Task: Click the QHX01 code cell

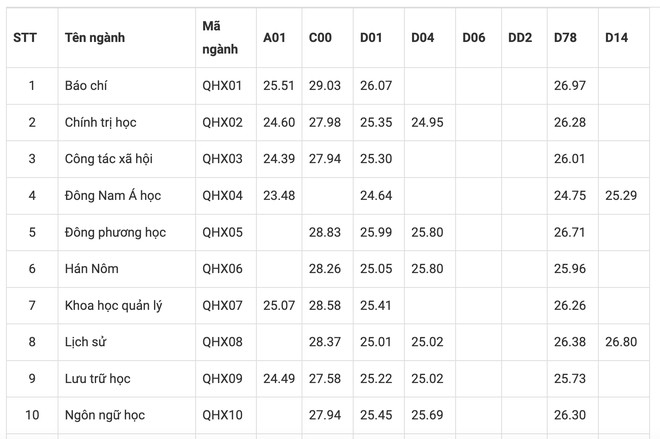Action: pyautogui.click(x=222, y=86)
